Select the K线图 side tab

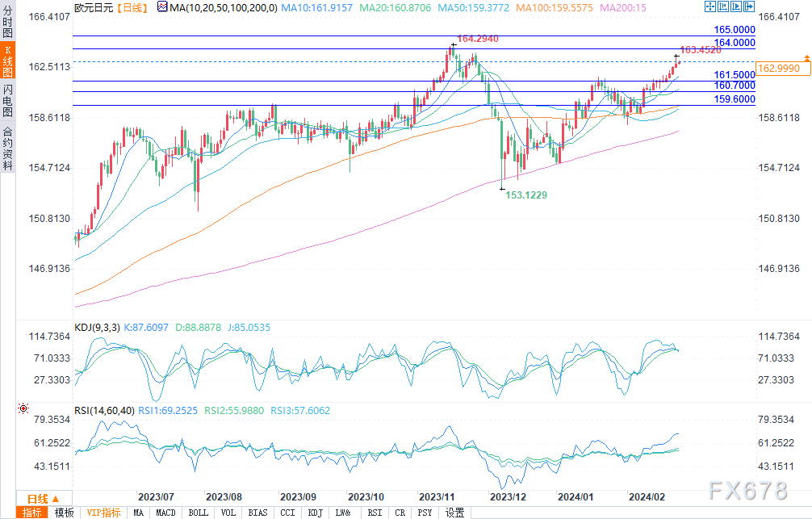(x=8, y=60)
